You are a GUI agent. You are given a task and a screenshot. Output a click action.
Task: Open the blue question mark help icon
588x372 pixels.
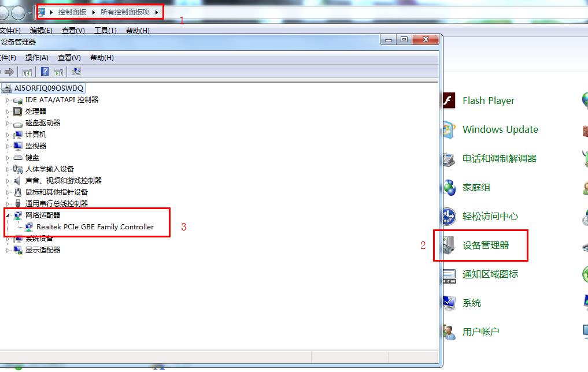pyautogui.click(x=45, y=72)
